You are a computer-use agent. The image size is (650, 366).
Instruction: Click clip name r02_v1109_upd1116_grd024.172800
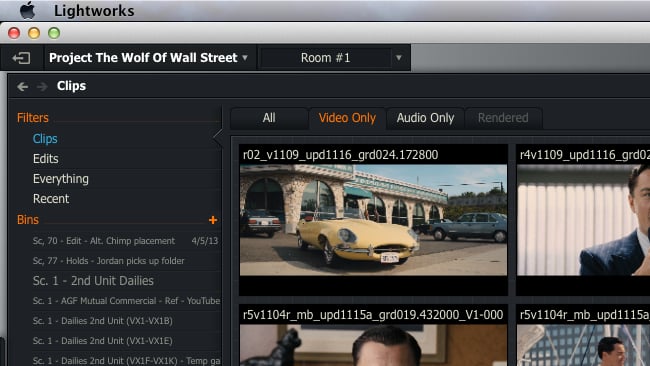(340, 155)
